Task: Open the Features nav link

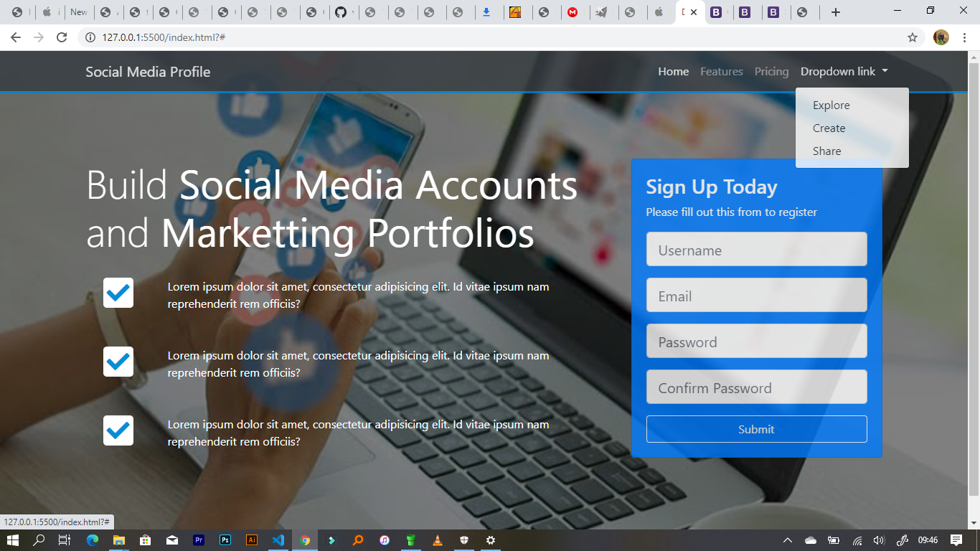Action: pos(722,72)
